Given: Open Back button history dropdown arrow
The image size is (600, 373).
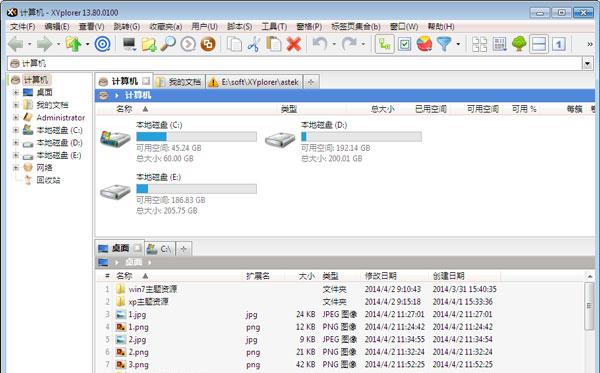Looking at the screenshot, I should (29, 44).
